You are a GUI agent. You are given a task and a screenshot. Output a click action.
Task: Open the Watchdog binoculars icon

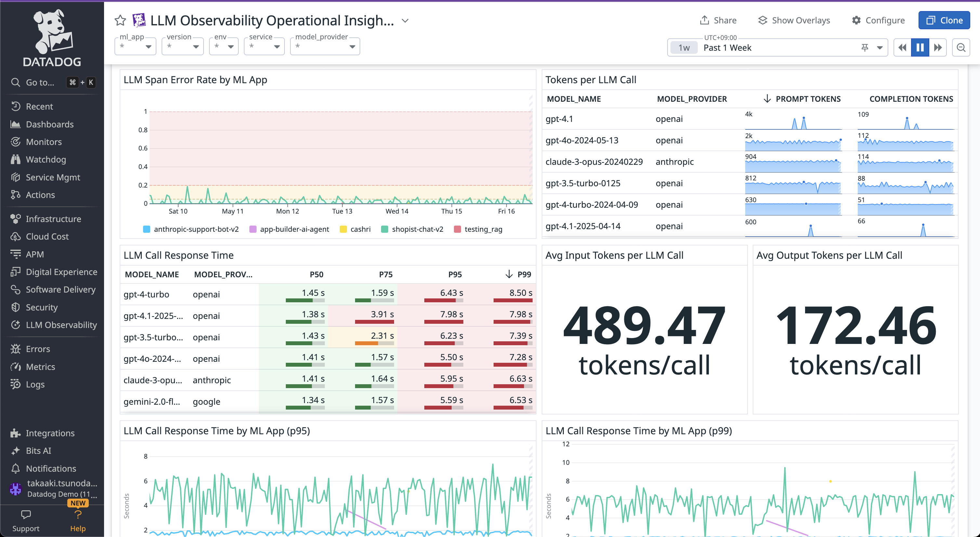tap(16, 159)
